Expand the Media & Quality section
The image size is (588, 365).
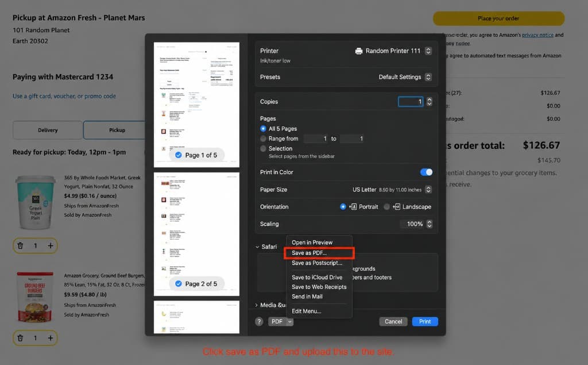click(x=257, y=305)
